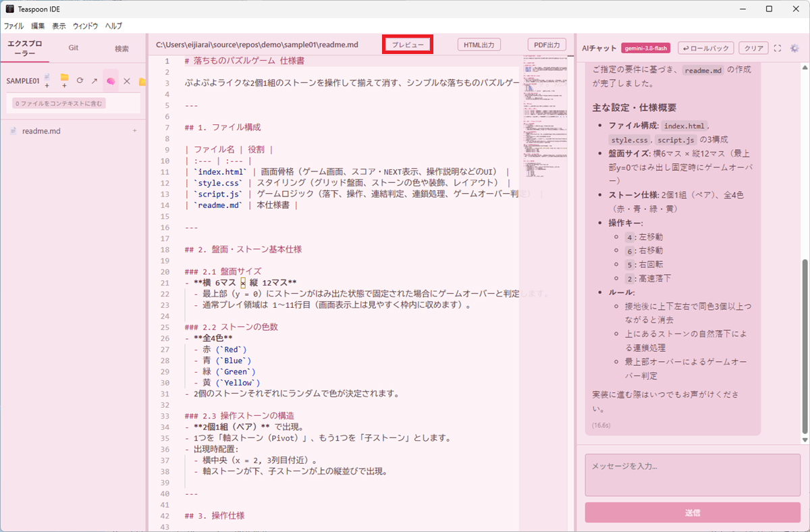Click the AI chat vertical scrollbar
Image resolution: width=810 pixels, height=532 pixels.
[x=805, y=346]
